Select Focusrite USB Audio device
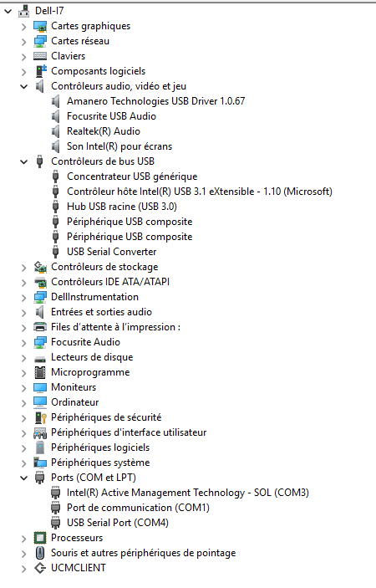Screen dimensions: 376x588 point(111,116)
